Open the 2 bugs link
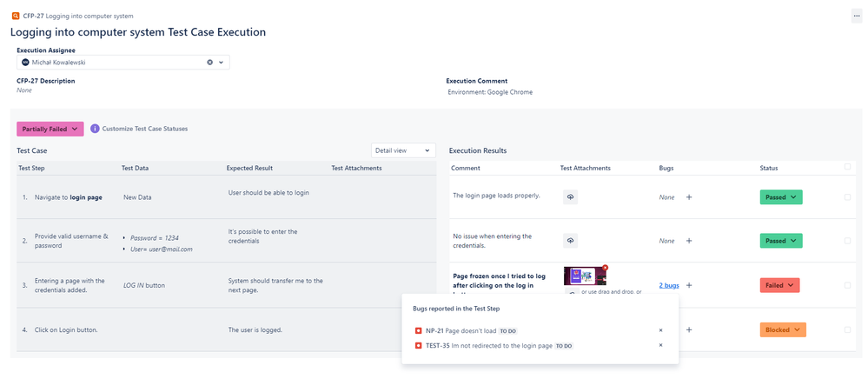Viewport: 868px width, 379px height. [669, 285]
